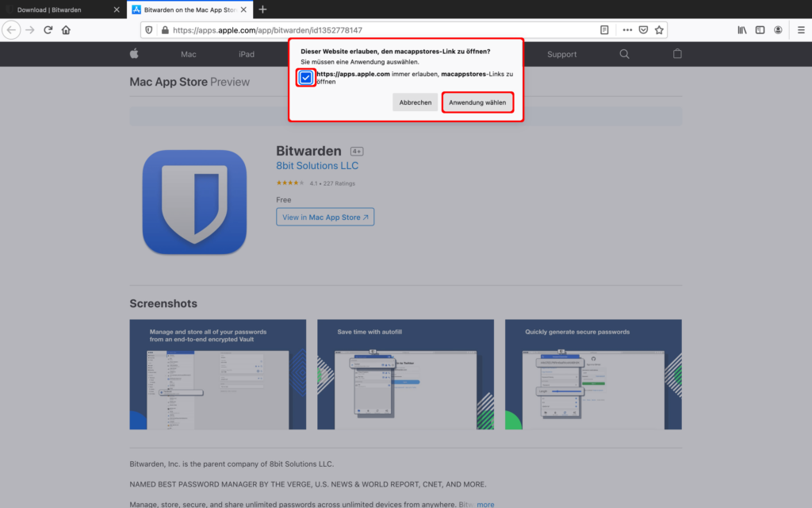Screen dimensions: 812x508
Task: Expand the description with the more link
Action: click(485, 504)
